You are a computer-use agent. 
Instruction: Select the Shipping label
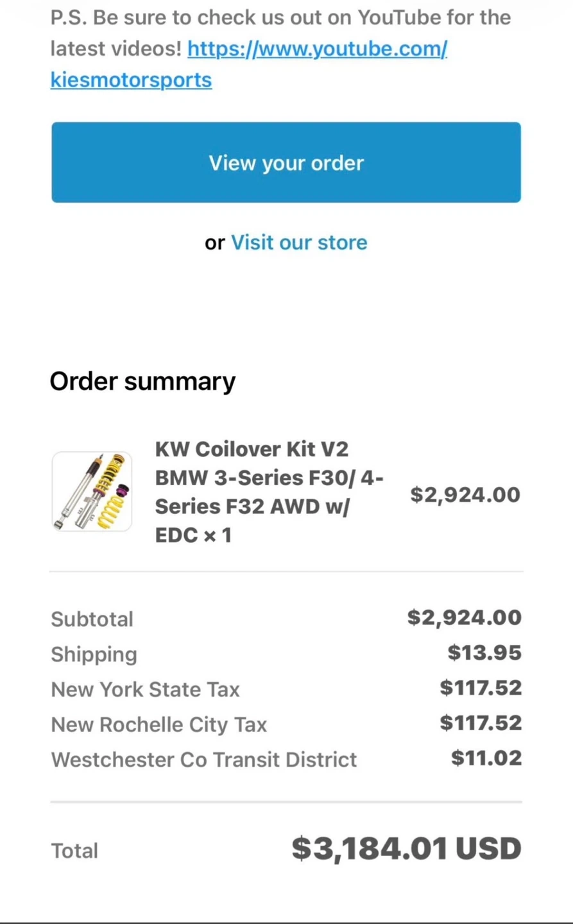94,654
